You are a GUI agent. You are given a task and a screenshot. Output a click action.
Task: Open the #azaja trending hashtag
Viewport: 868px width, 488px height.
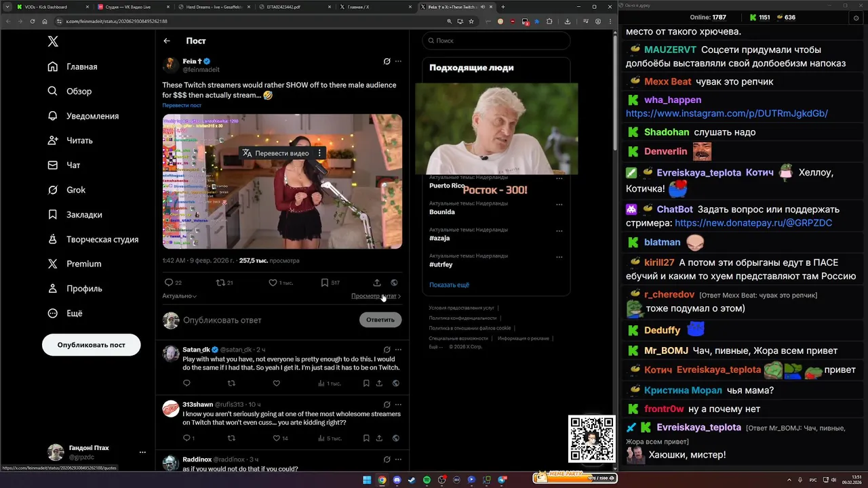[439, 239]
